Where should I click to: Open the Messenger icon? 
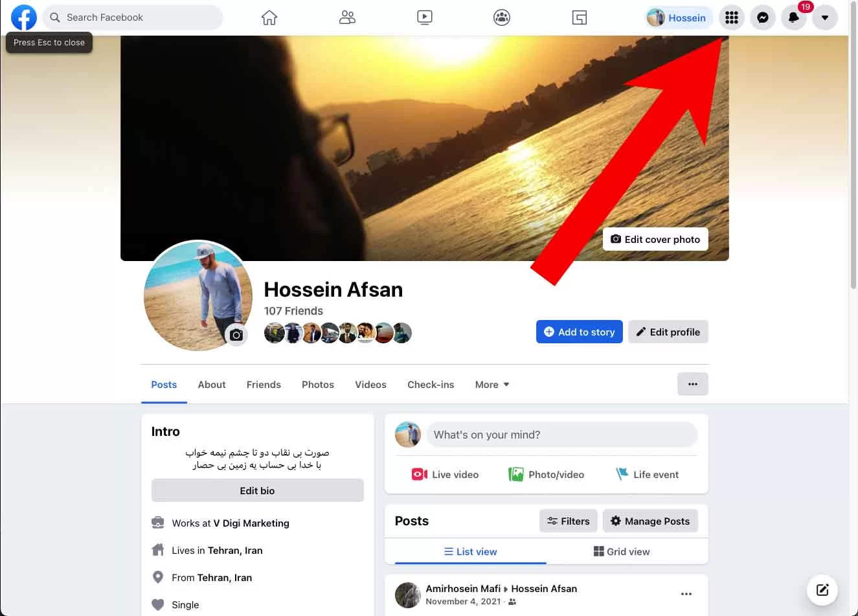click(x=763, y=17)
